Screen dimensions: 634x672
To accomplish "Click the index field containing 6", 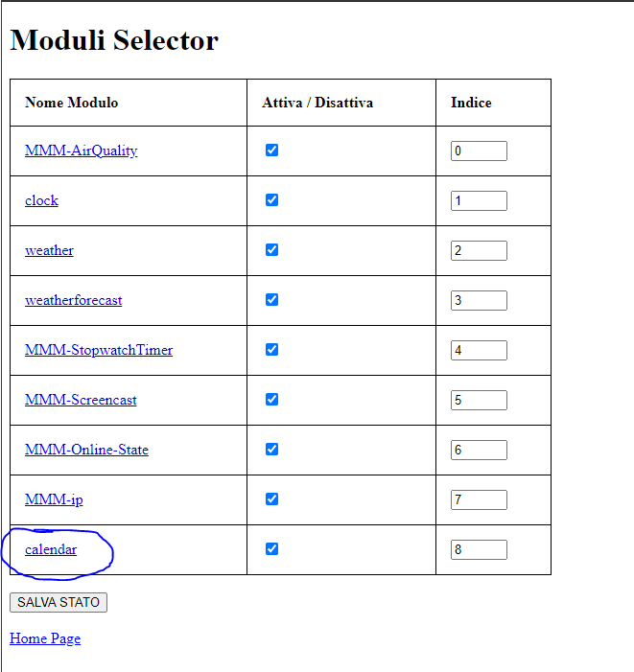I will click(x=479, y=450).
